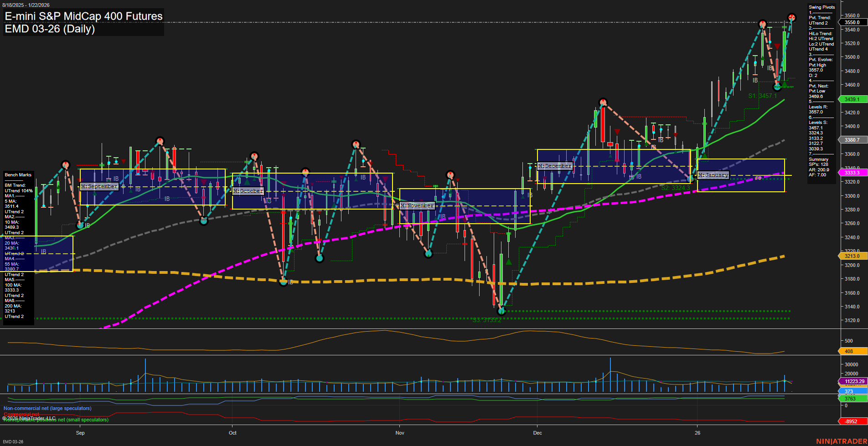Select the EMD 03-26 tab at bottom left
Image resolution: width=868 pixels, height=446 pixels.
click(12, 441)
